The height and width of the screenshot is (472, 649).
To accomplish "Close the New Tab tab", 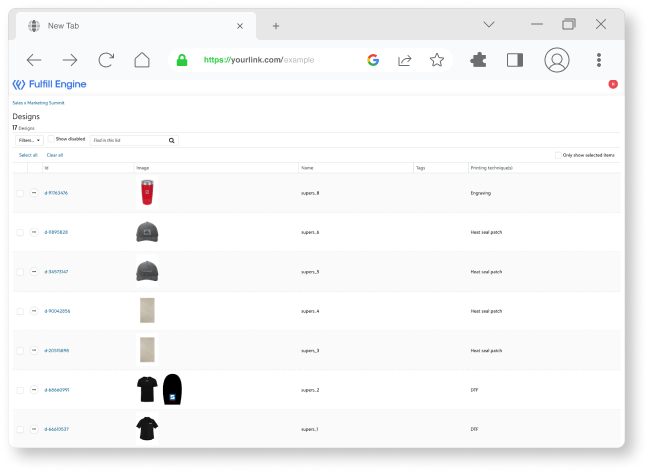I will pos(240,26).
